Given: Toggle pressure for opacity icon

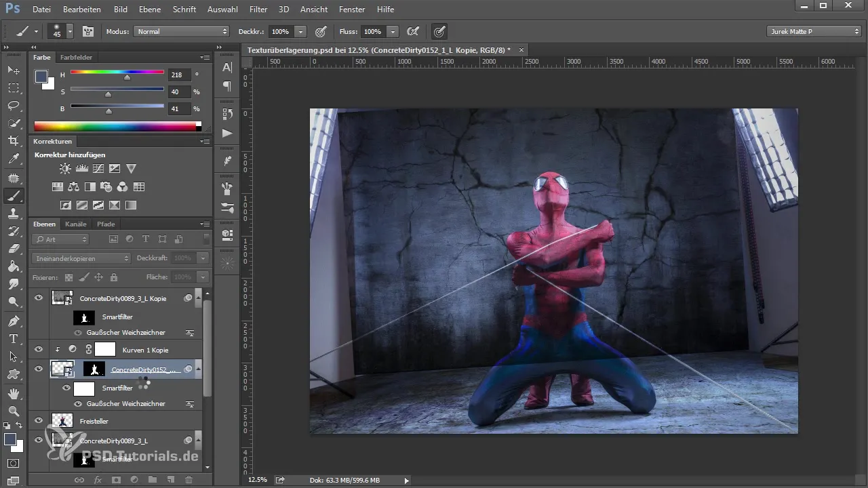Looking at the screenshot, I should click(x=320, y=31).
